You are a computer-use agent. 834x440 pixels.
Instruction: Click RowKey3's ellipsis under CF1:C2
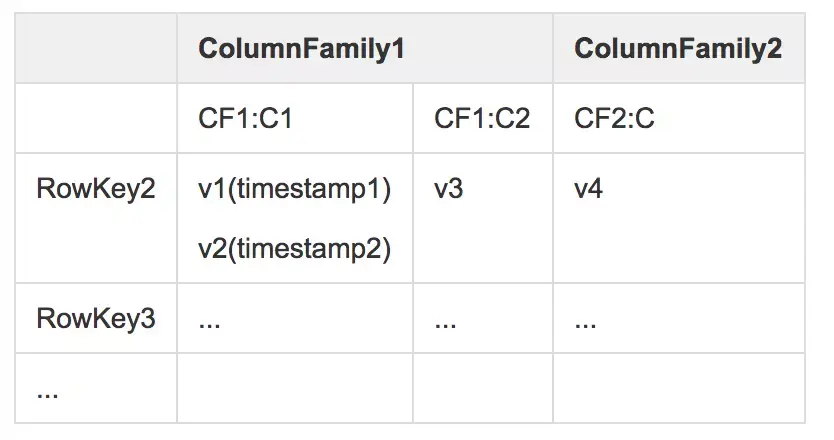(x=446, y=320)
